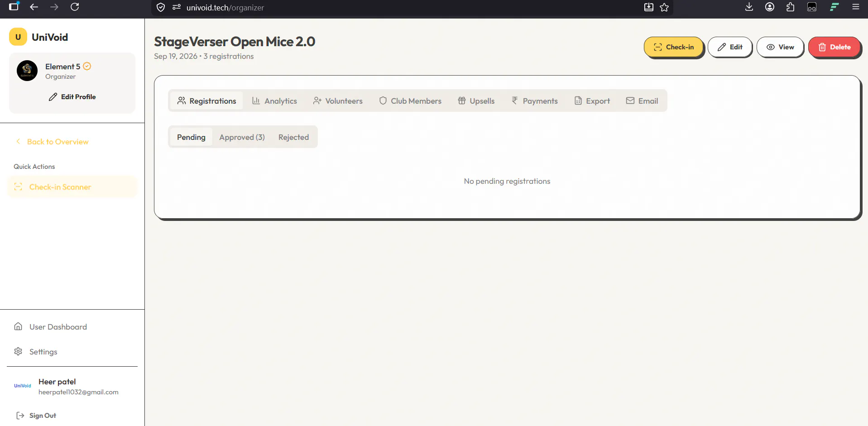Open the browser hamburger menu
This screenshot has width=868, height=426.
(x=856, y=7)
